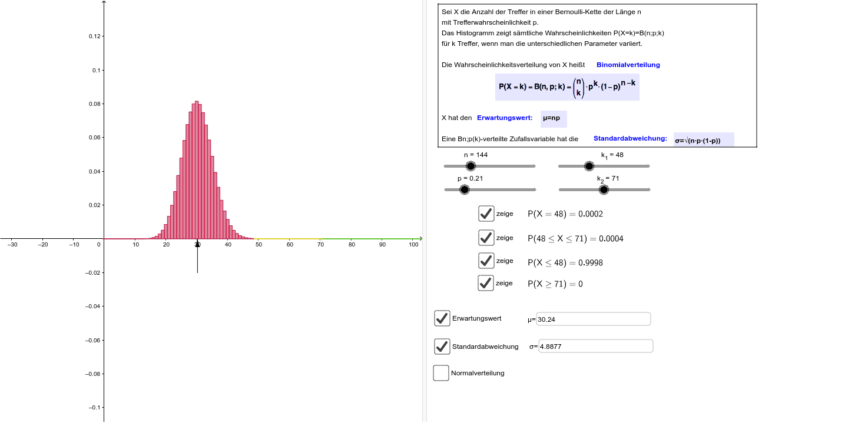868x423 pixels.
Task: Uncheck the Standardabweichung checkbox
Action: click(x=442, y=347)
